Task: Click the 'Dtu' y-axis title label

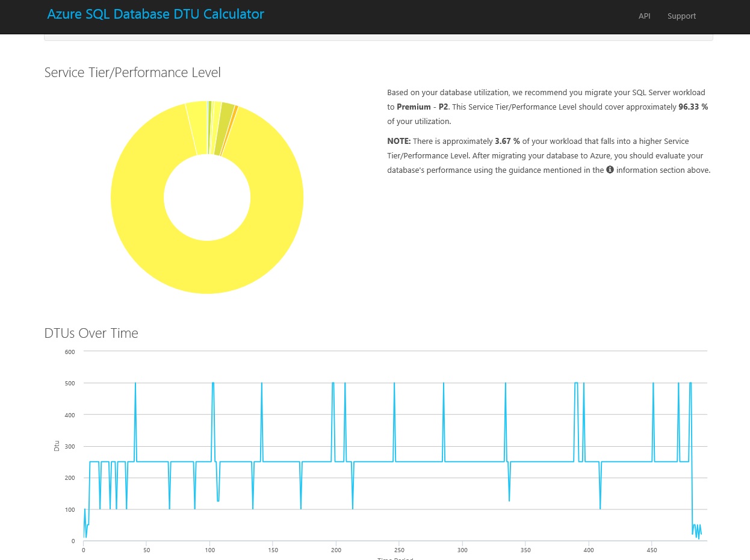Action: pos(57,446)
